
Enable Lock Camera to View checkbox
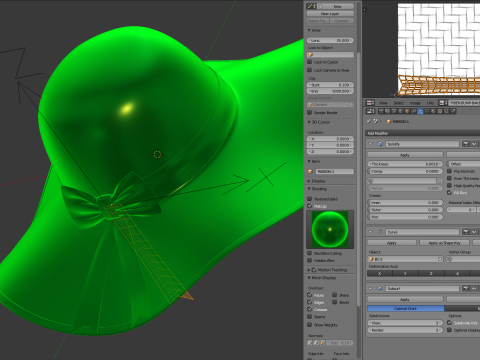pyautogui.click(x=310, y=70)
